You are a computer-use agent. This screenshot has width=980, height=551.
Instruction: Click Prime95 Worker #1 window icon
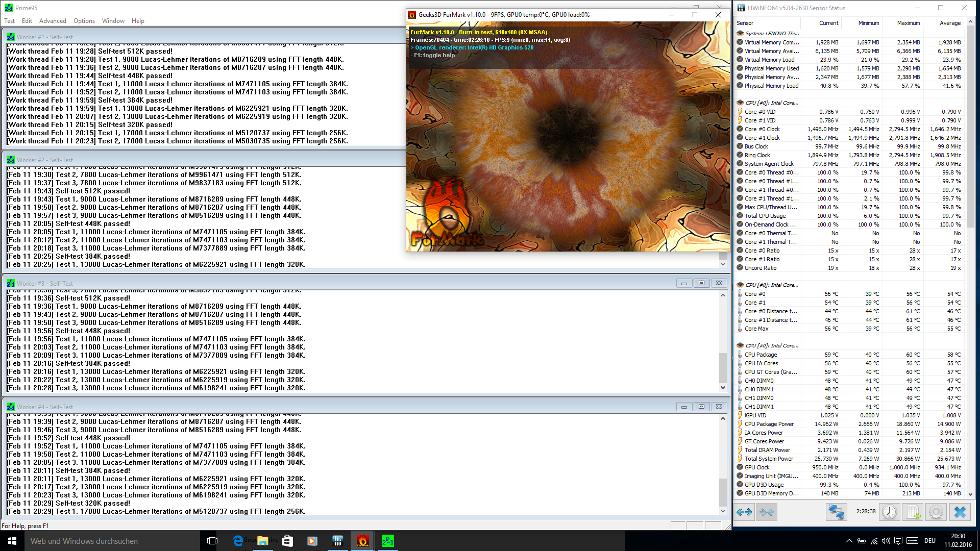pyautogui.click(x=11, y=37)
